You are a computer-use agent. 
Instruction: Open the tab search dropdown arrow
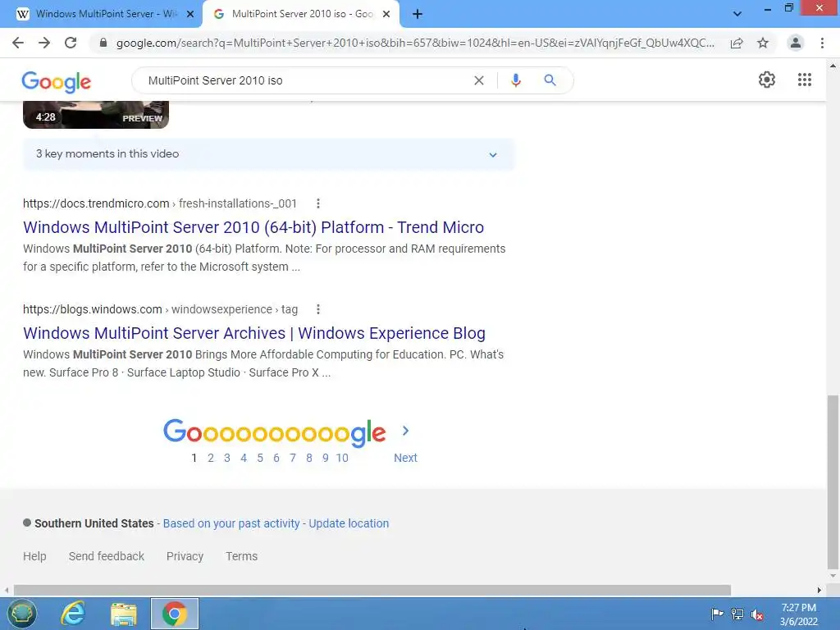[x=737, y=14]
